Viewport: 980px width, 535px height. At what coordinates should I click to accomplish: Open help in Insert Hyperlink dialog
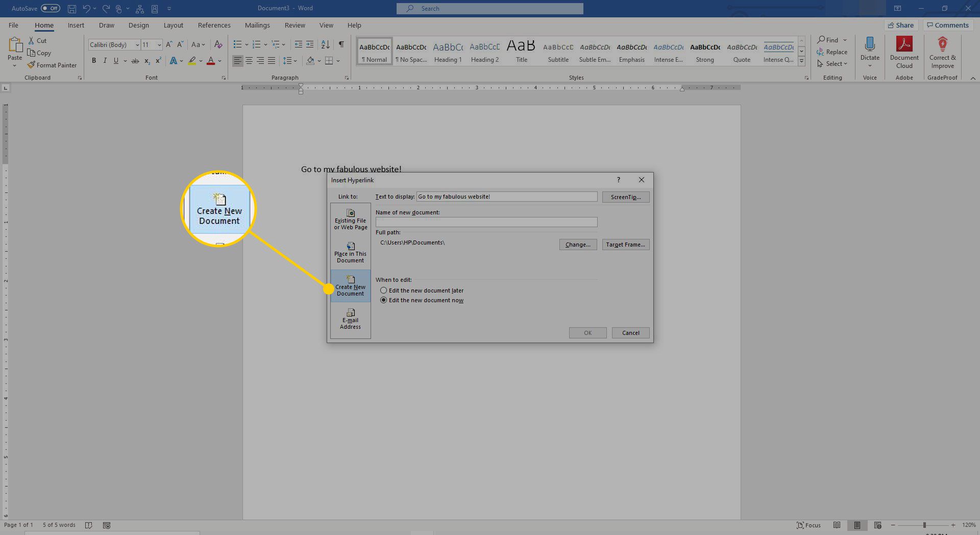pyautogui.click(x=618, y=180)
